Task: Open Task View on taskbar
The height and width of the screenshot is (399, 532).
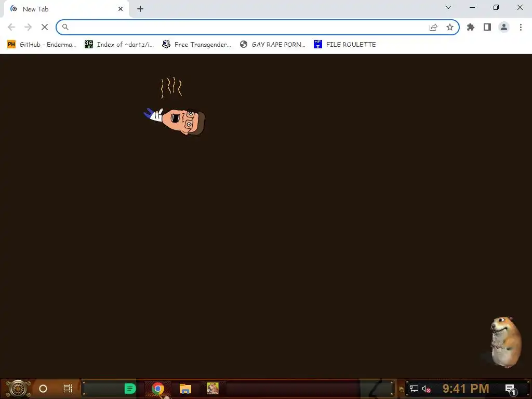Action: [x=68, y=389]
